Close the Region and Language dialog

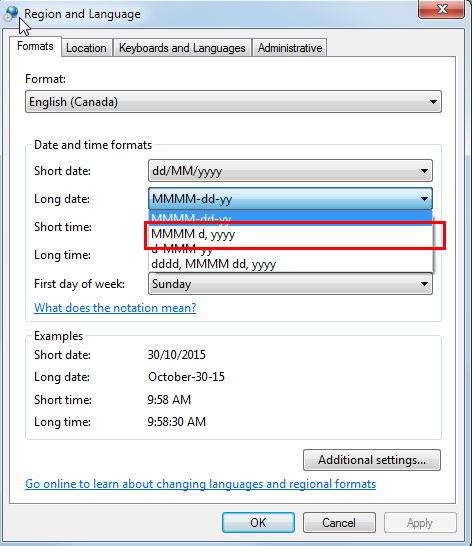click(442, 9)
